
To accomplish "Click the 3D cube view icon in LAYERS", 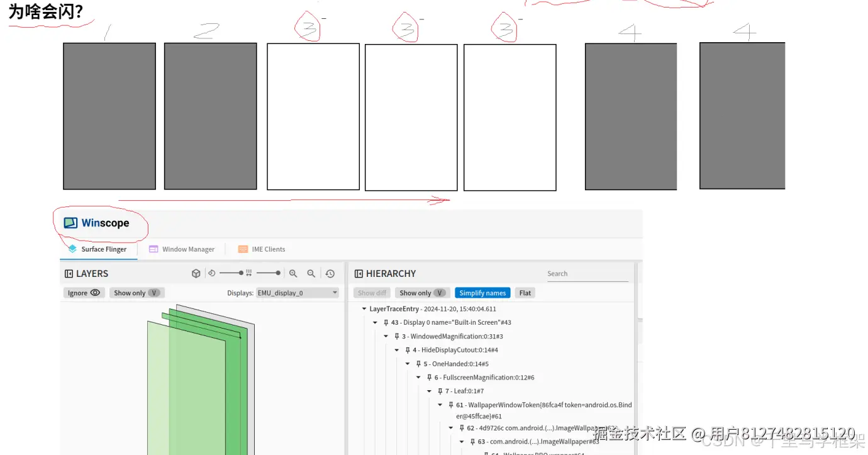I will (x=196, y=273).
